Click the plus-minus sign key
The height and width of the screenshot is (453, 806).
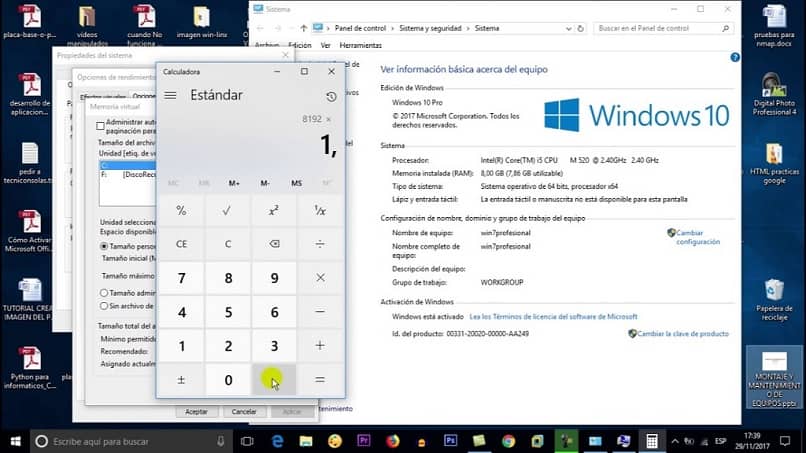pos(181,379)
